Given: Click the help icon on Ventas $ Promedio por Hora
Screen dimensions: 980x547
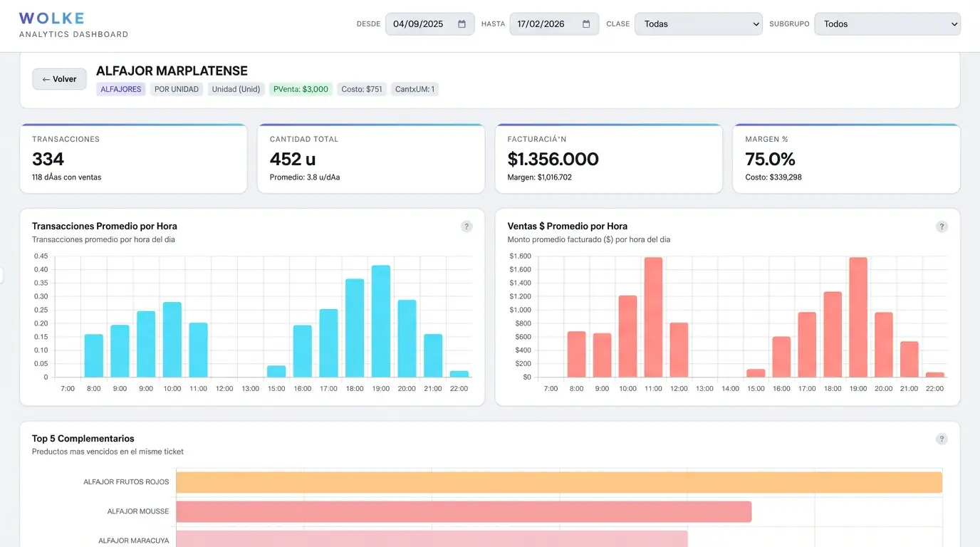Looking at the screenshot, I should [x=942, y=226].
